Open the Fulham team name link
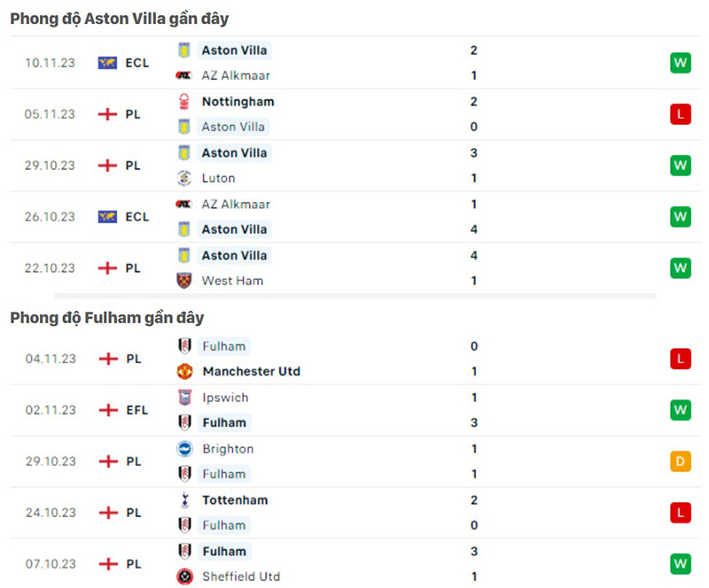 (x=224, y=346)
